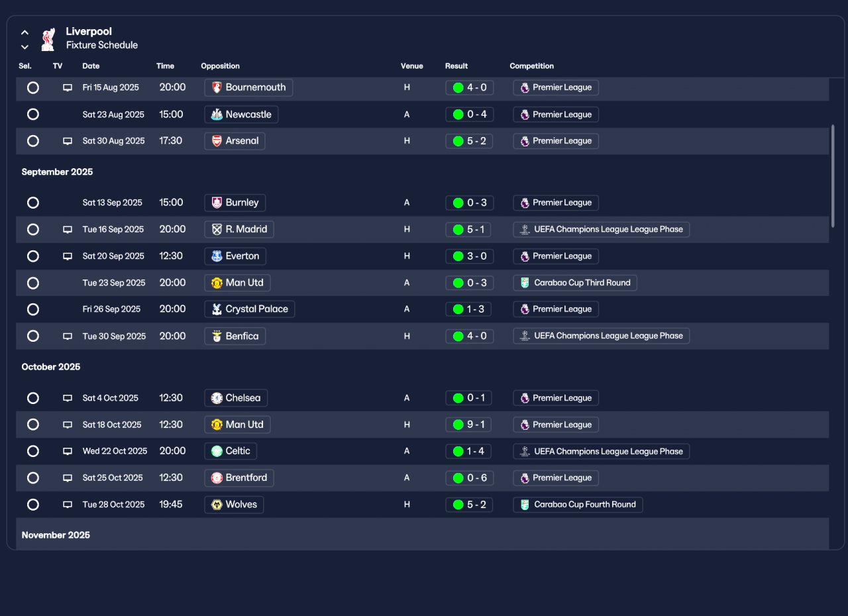
Task: Select the Crystal Palace fixture radio button
Action: tap(33, 309)
